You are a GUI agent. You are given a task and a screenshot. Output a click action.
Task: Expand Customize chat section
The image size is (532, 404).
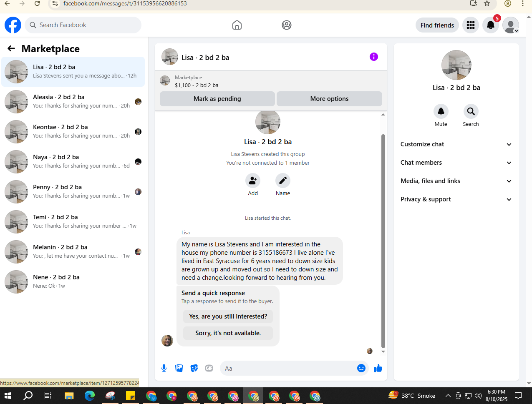click(456, 144)
